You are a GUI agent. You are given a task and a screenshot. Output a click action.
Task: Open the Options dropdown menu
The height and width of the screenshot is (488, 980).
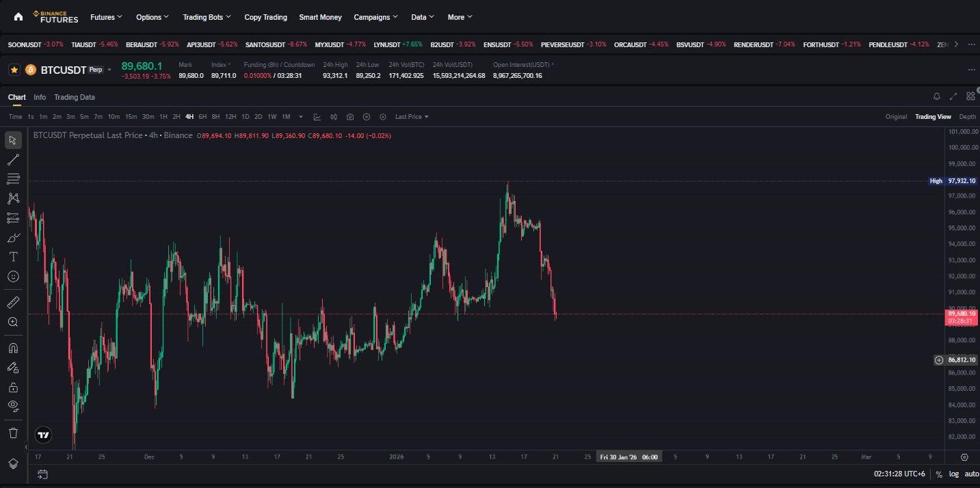pos(153,17)
